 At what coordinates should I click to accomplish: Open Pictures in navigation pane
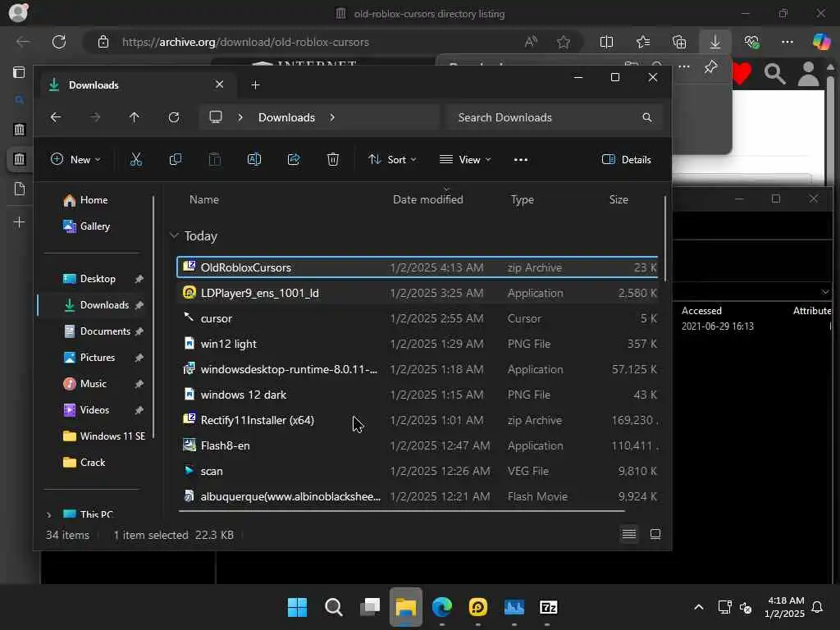click(97, 358)
